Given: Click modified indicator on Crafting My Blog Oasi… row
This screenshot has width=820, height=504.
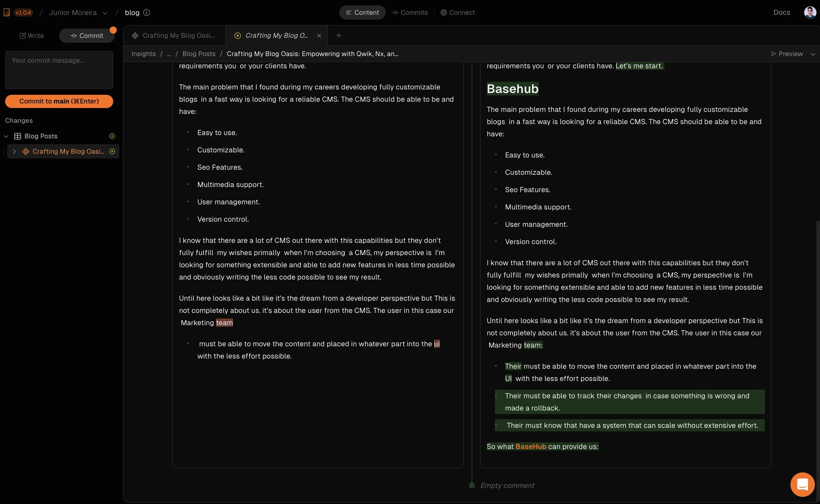Looking at the screenshot, I should (x=112, y=151).
